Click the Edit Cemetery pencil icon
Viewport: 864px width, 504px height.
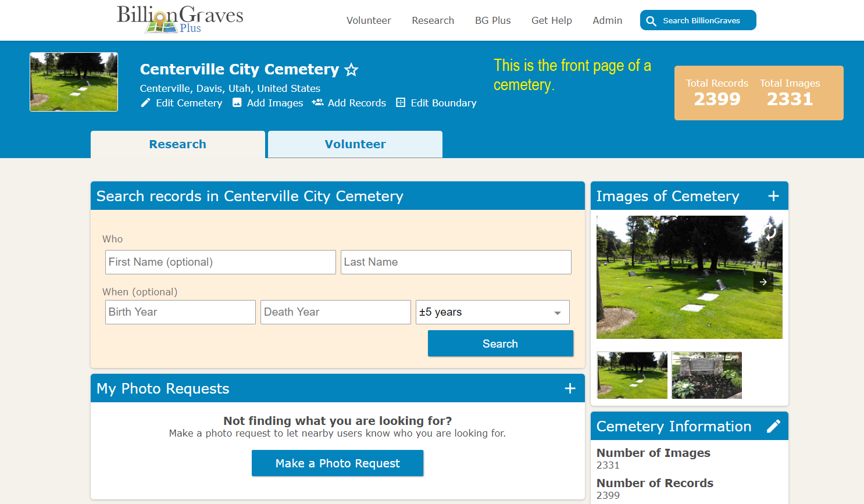[x=146, y=103]
